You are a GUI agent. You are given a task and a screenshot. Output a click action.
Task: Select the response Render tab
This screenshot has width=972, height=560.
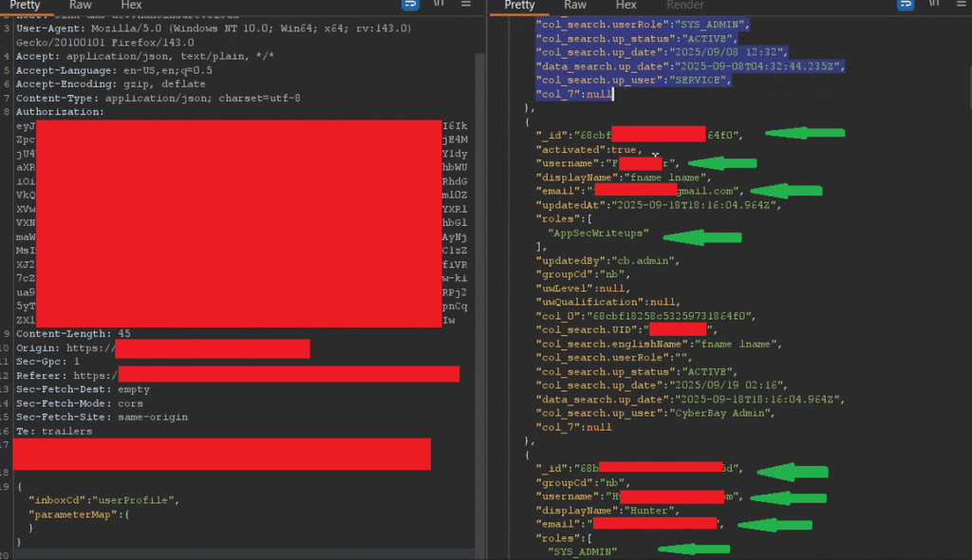click(x=684, y=5)
